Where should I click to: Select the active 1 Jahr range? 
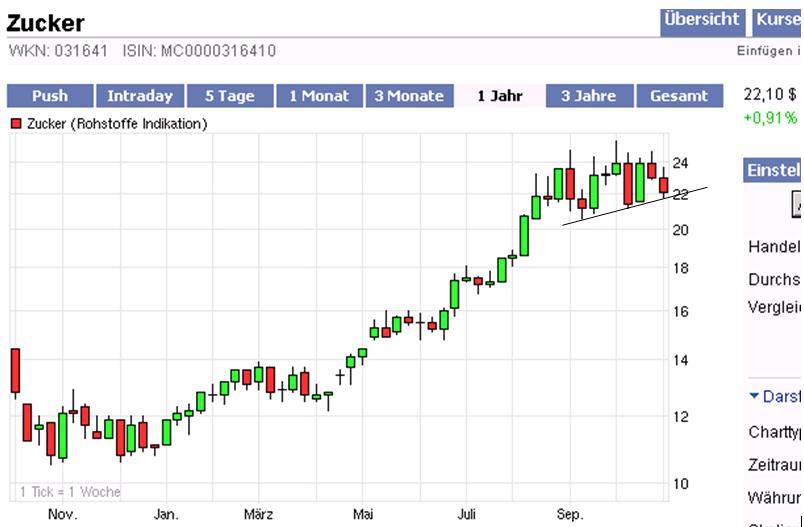[500, 96]
